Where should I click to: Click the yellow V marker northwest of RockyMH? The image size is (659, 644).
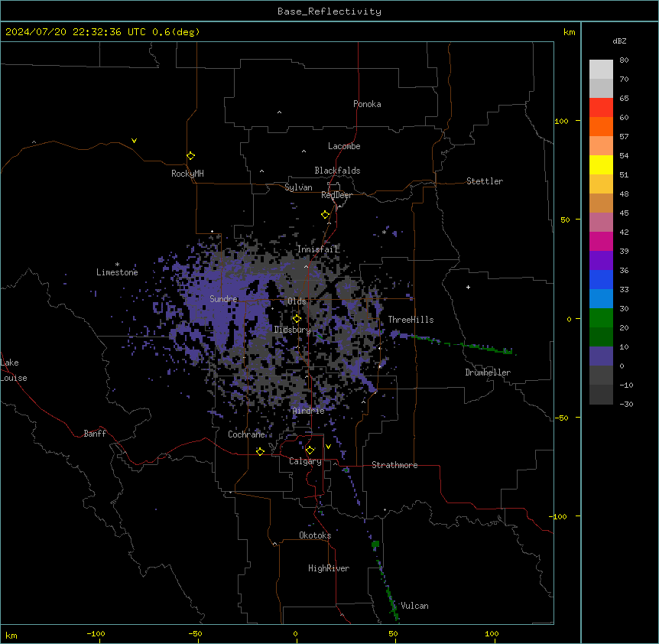[x=134, y=141]
